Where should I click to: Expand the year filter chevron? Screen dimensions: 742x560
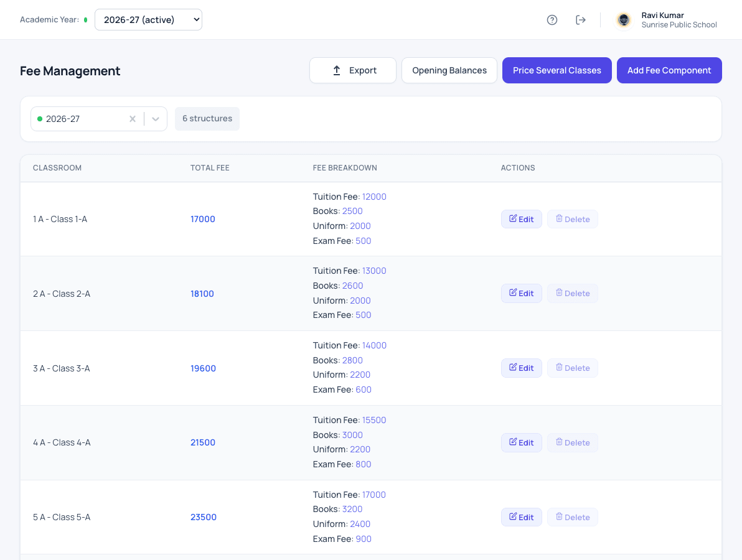[x=155, y=119]
